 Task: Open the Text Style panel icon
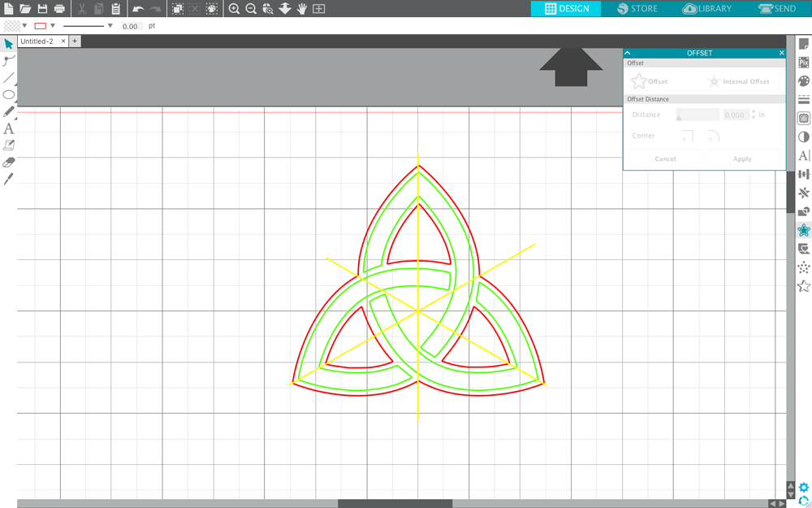pos(804,155)
